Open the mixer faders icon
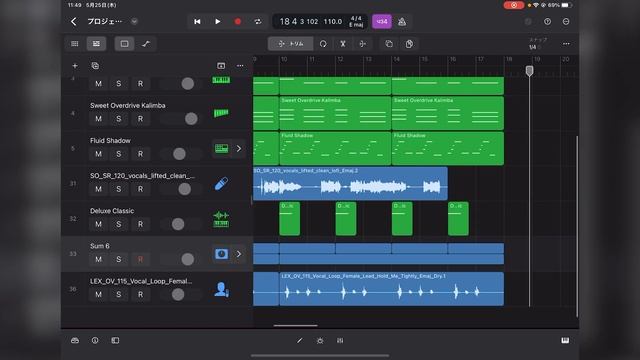The height and width of the screenshot is (360, 640). [x=340, y=340]
